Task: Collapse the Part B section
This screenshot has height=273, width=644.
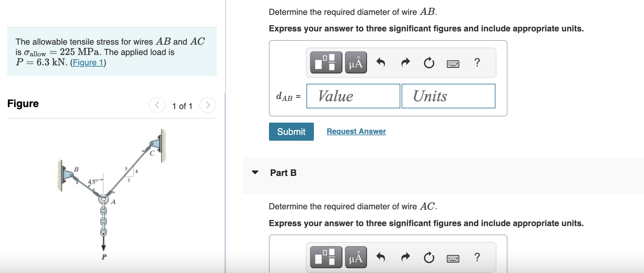Action: pyautogui.click(x=255, y=173)
